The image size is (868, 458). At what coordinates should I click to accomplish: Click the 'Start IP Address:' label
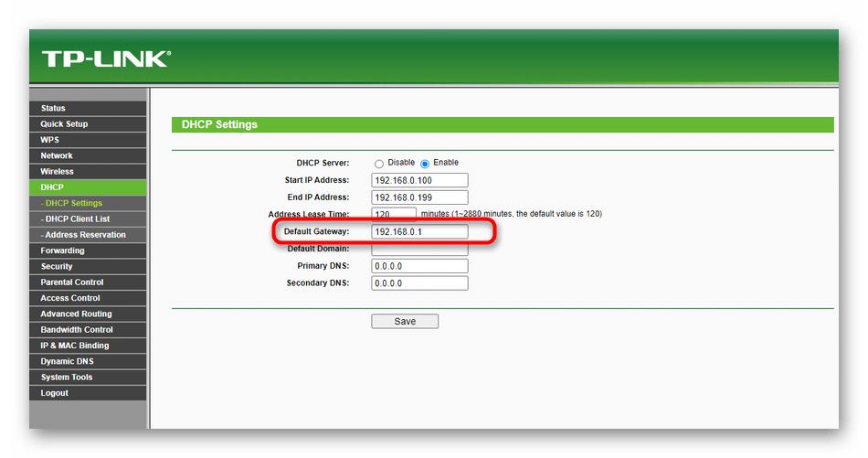pyautogui.click(x=317, y=180)
